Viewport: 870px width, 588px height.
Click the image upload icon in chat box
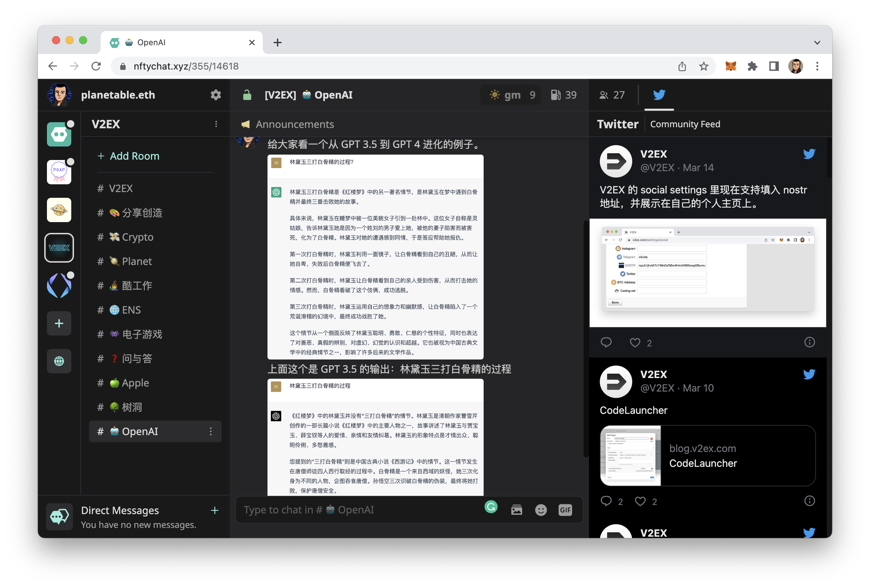pos(516,510)
